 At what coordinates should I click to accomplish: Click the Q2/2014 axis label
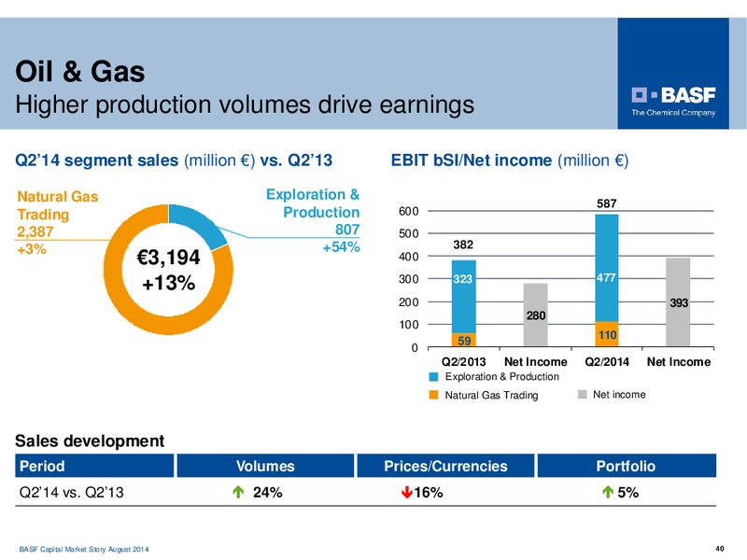pyautogui.click(x=606, y=362)
